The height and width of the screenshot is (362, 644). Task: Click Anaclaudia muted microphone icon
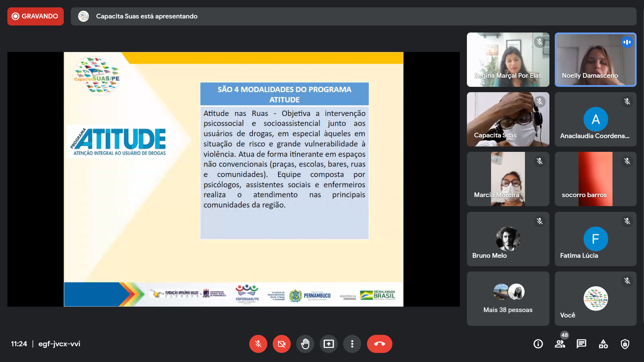[627, 102]
